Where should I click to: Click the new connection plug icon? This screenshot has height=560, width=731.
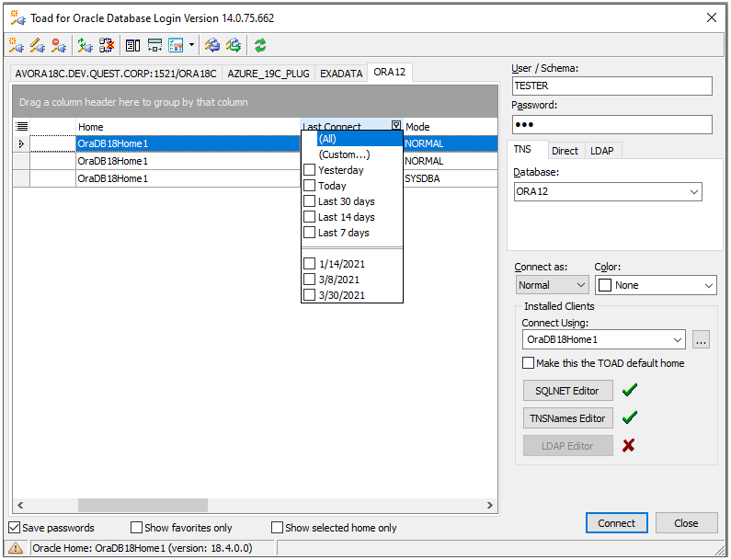tap(17, 44)
